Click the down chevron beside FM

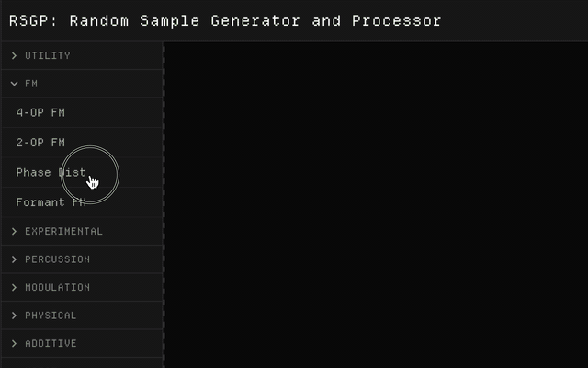click(x=14, y=84)
